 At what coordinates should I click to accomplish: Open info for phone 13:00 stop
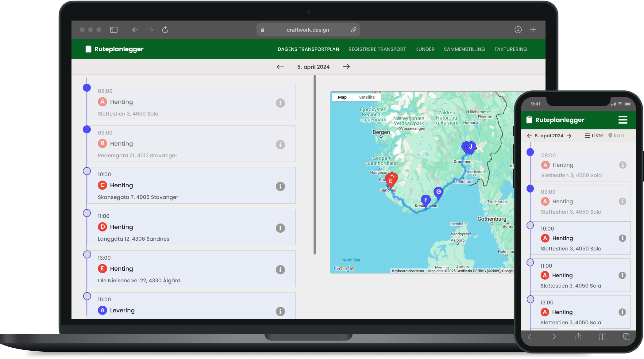pyautogui.click(x=622, y=312)
